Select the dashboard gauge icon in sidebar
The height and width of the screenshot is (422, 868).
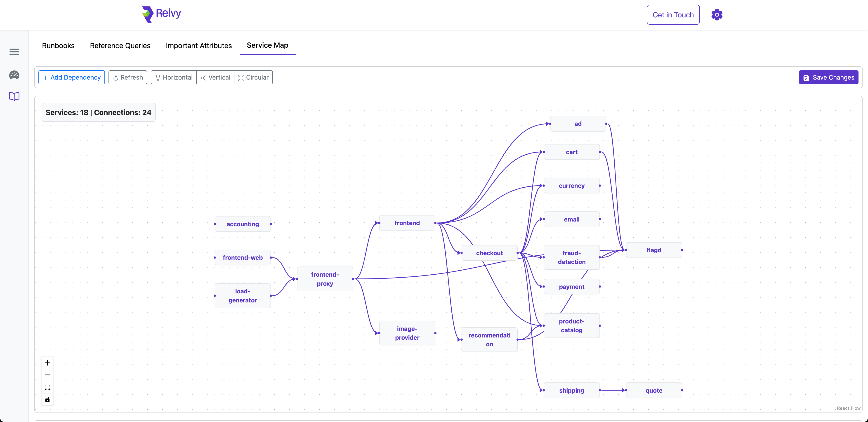14,75
